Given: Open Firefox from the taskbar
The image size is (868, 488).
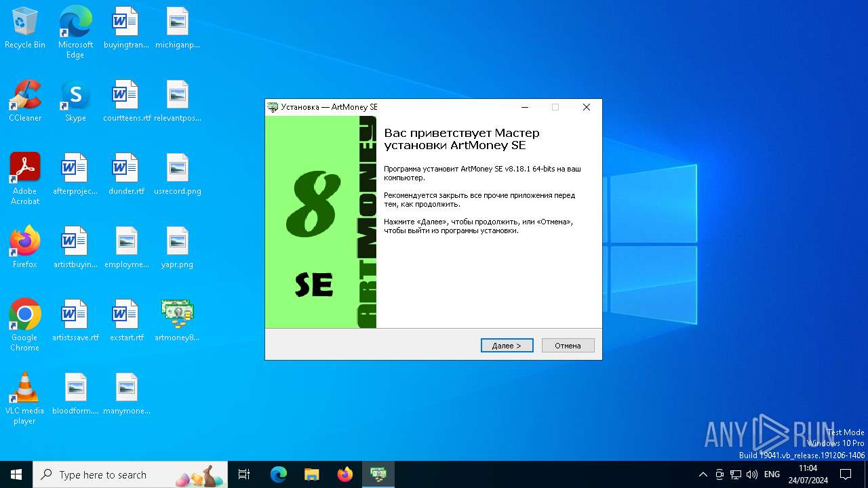Looking at the screenshot, I should click(345, 474).
